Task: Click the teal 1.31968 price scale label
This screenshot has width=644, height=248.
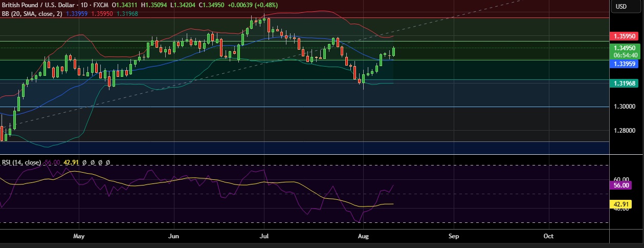Action: (625, 83)
